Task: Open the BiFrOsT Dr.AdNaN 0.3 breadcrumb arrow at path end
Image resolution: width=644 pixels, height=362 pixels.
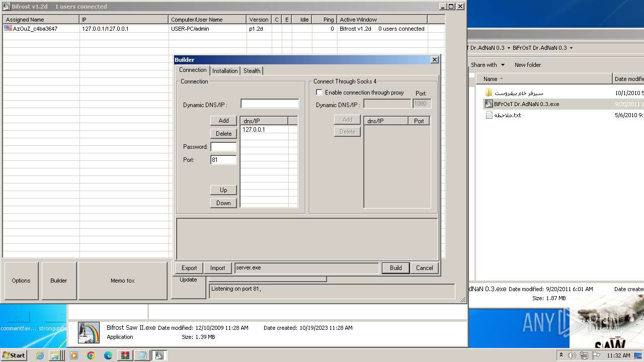Action: [571, 48]
